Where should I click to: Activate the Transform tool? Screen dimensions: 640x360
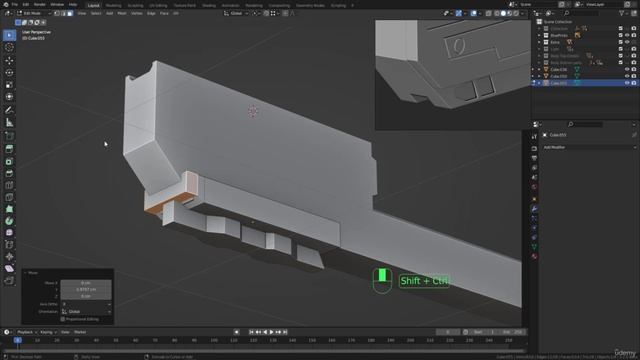click(x=9, y=97)
